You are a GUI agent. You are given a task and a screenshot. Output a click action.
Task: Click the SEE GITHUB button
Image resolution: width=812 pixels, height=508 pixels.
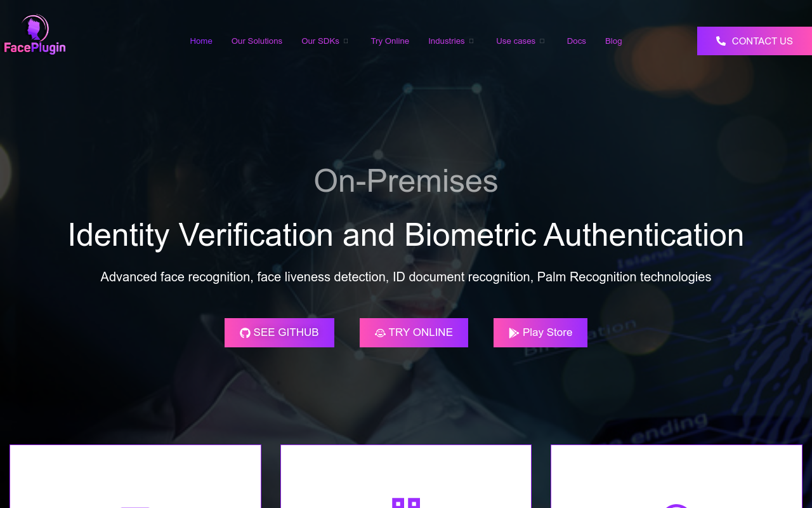pyautogui.click(x=279, y=333)
